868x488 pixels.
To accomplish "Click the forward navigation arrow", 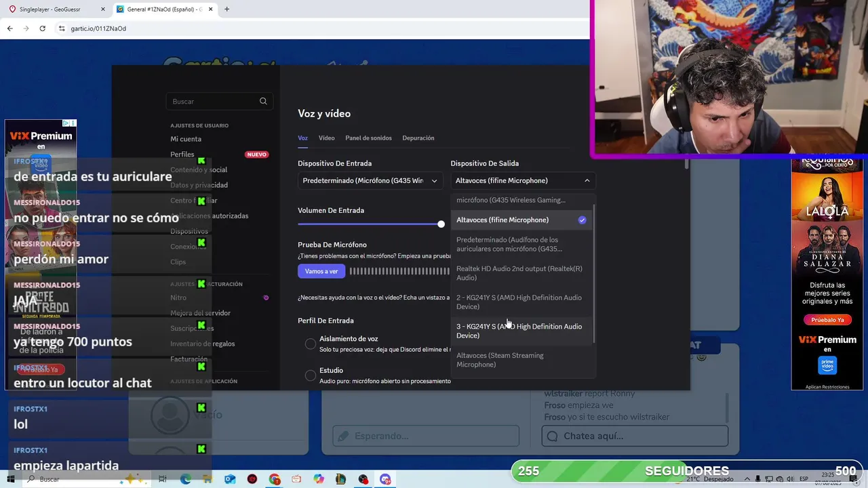I will (x=26, y=28).
